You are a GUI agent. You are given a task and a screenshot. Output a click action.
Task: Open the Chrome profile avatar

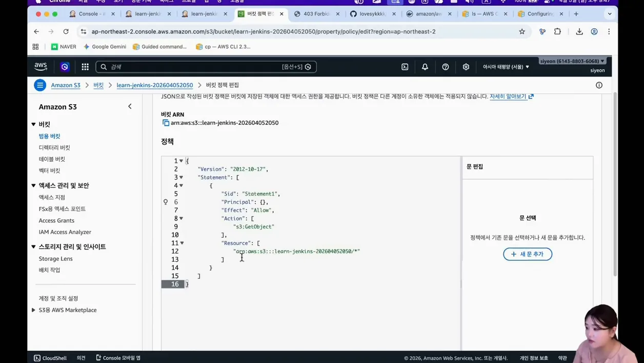coord(594,31)
